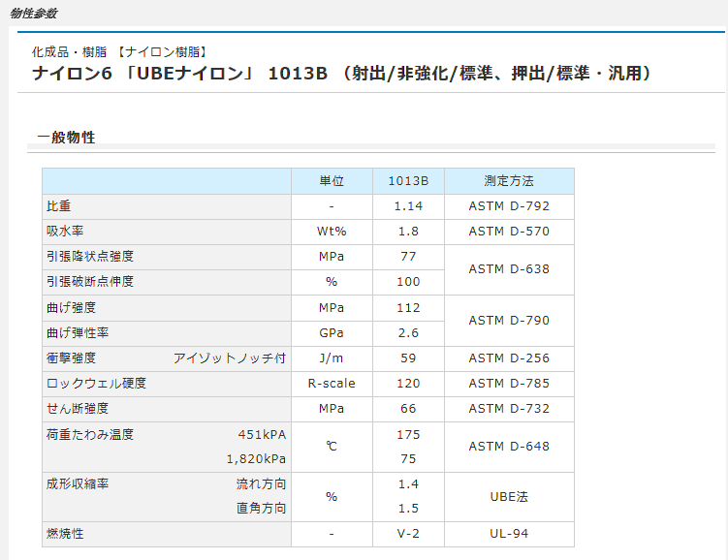Select the 曲げ弾性率 row label

[78, 332]
